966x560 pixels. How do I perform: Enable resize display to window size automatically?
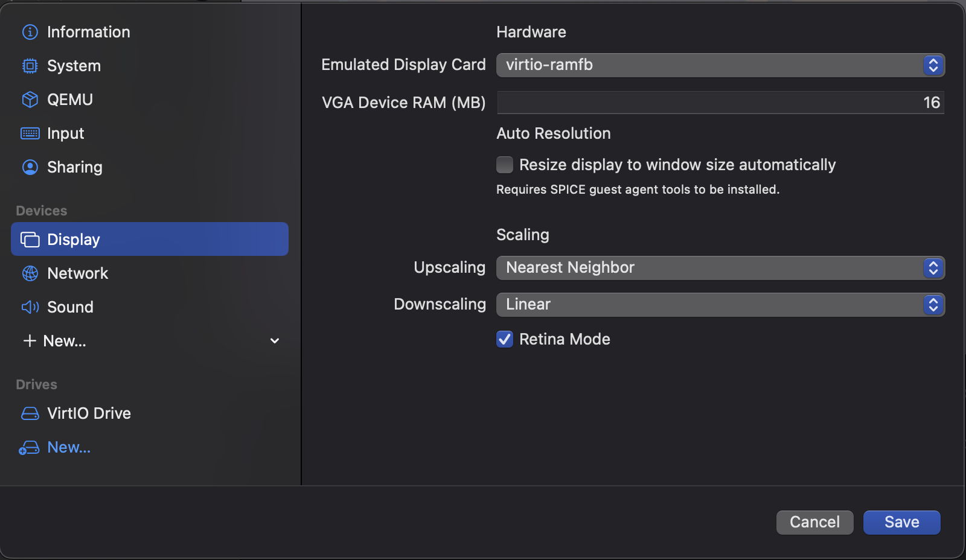[505, 165]
